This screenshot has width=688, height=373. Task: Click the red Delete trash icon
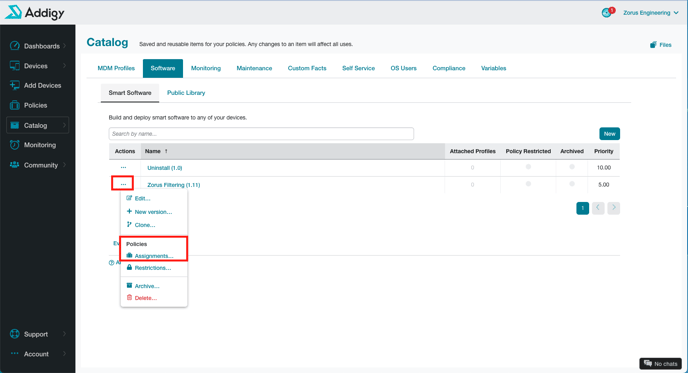(x=129, y=297)
